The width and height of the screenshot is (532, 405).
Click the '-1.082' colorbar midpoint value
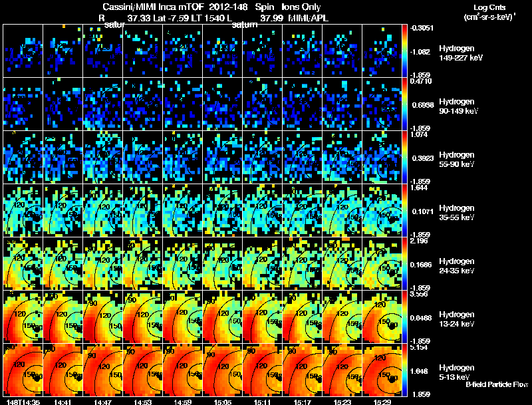pyautogui.click(x=420, y=52)
